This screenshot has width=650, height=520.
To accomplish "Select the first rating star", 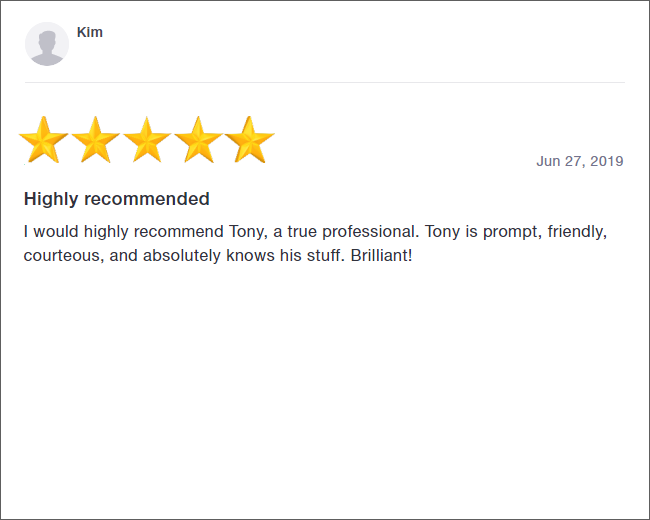I will (x=44, y=140).
